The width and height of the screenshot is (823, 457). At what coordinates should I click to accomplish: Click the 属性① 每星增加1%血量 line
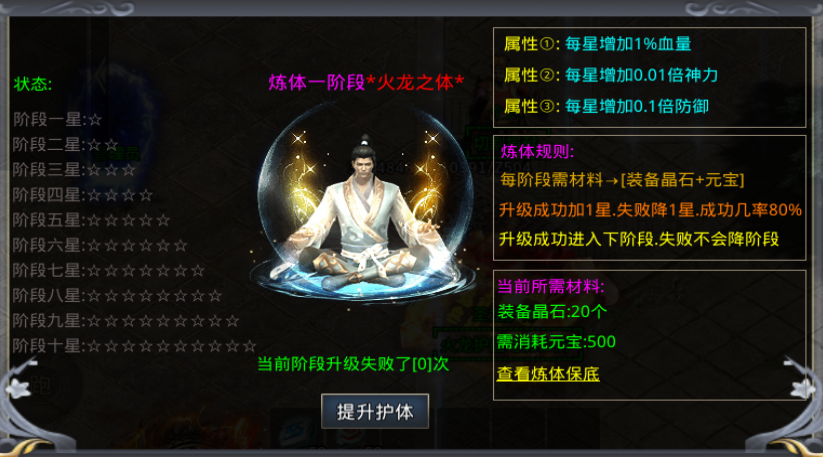pyautogui.click(x=597, y=44)
